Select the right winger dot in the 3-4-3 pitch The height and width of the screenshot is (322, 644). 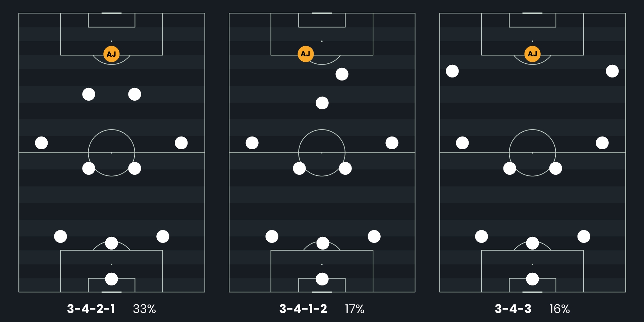pyautogui.click(x=612, y=71)
